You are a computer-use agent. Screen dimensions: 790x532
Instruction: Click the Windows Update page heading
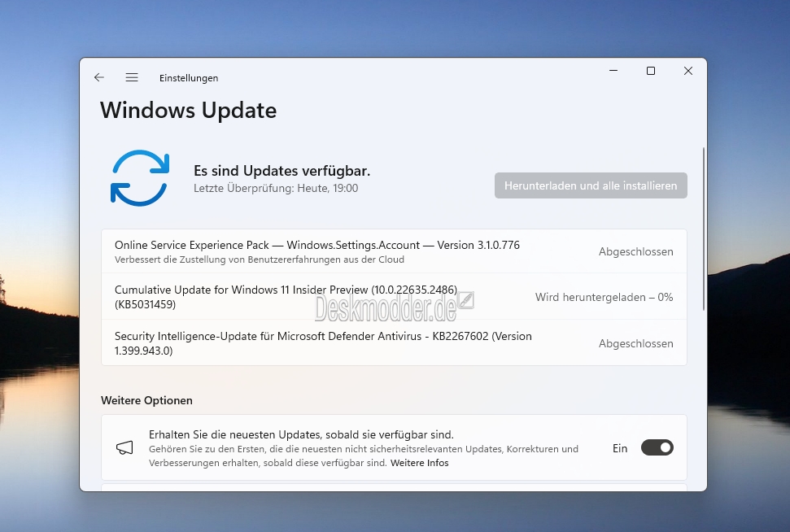tap(189, 111)
